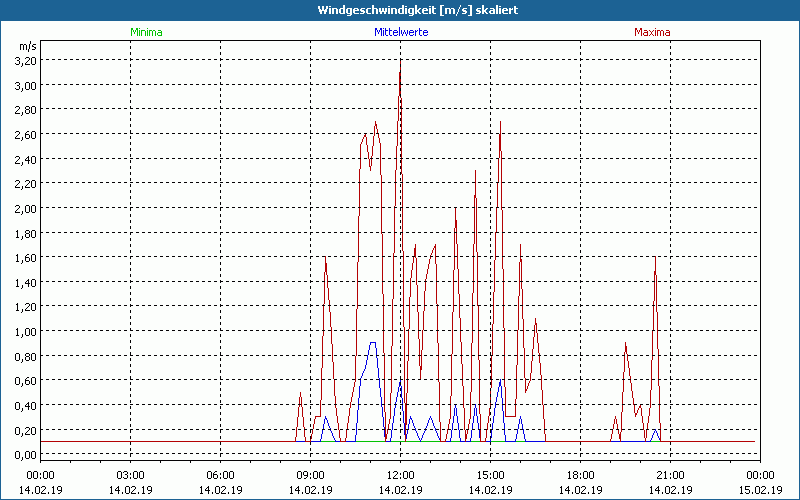Select the 21:00 time axis label
Screen dimensions: 800x500
pyautogui.click(x=670, y=475)
